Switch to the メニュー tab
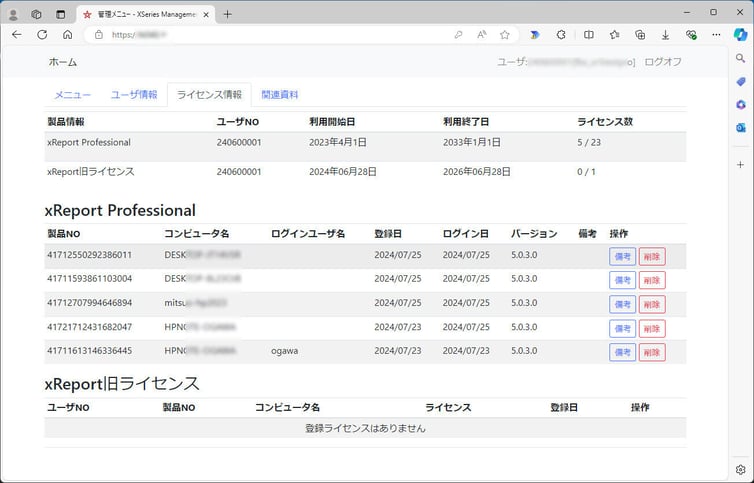Image resolution: width=754 pixels, height=483 pixels. click(x=72, y=95)
